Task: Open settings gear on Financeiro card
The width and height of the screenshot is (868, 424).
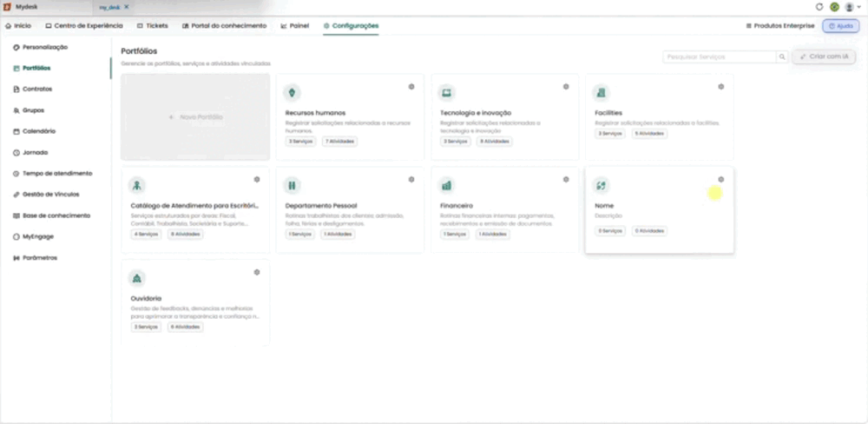Action: [566, 180]
